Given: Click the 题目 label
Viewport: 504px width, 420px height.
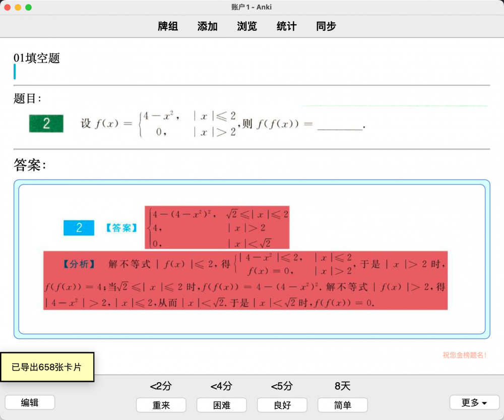Looking at the screenshot, I should pos(27,98).
